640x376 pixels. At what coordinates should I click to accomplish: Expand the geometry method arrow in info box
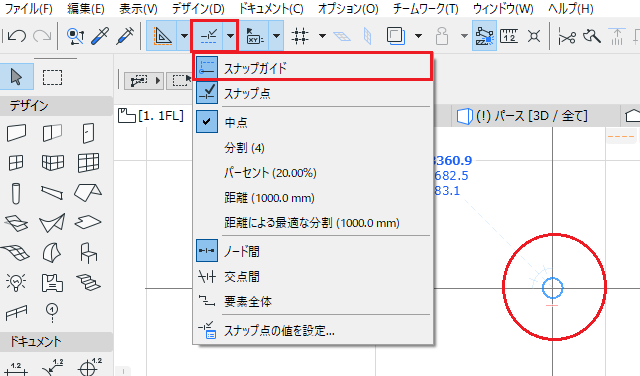click(x=158, y=80)
